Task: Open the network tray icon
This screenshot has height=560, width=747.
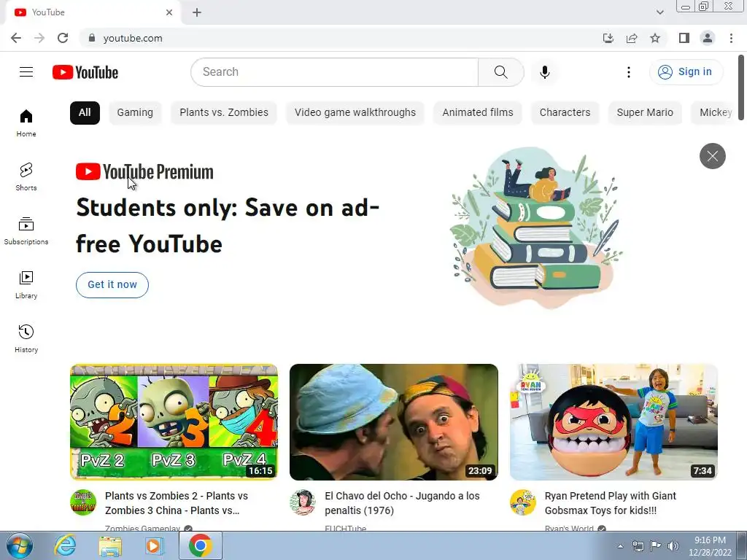Action: click(638, 546)
